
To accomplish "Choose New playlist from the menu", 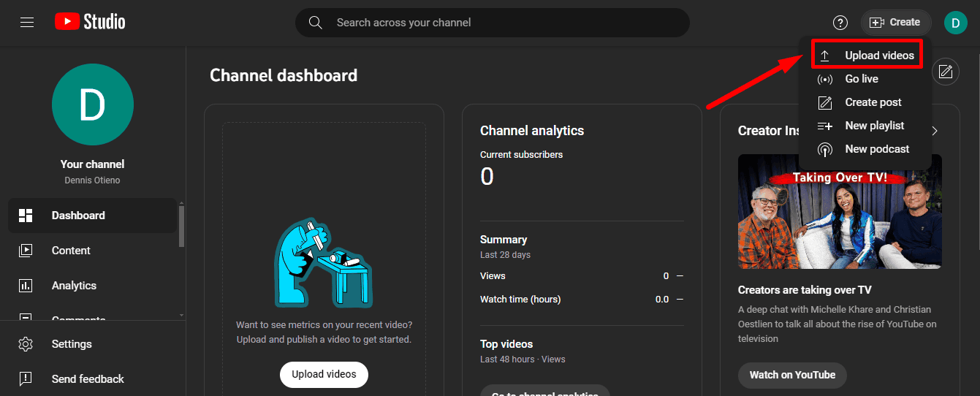I will tap(874, 126).
